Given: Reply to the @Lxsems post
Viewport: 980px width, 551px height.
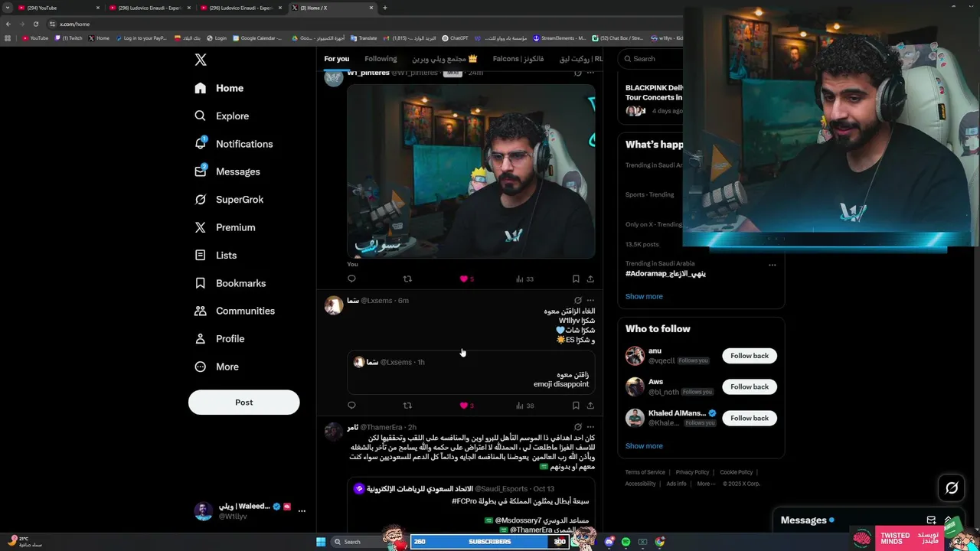Looking at the screenshot, I should [x=351, y=406].
